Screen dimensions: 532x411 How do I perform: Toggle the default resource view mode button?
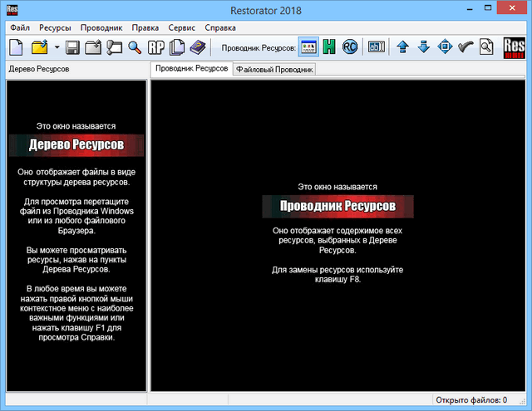tap(308, 46)
